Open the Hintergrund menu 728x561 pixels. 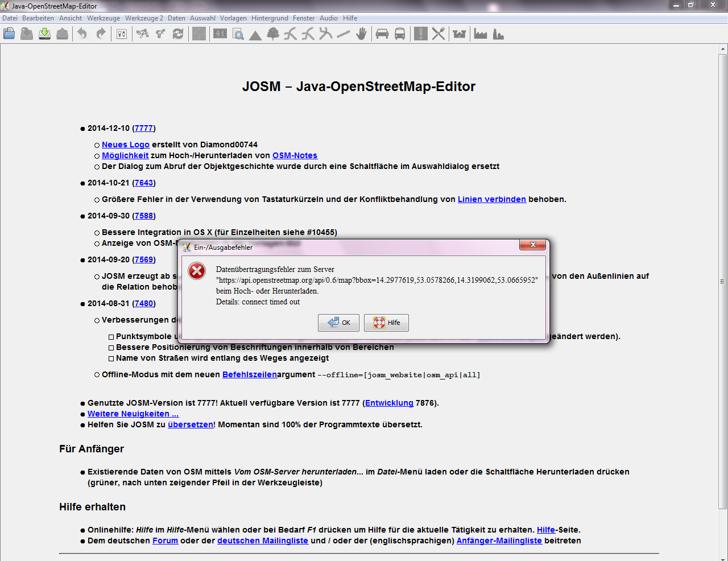click(270, 18)
